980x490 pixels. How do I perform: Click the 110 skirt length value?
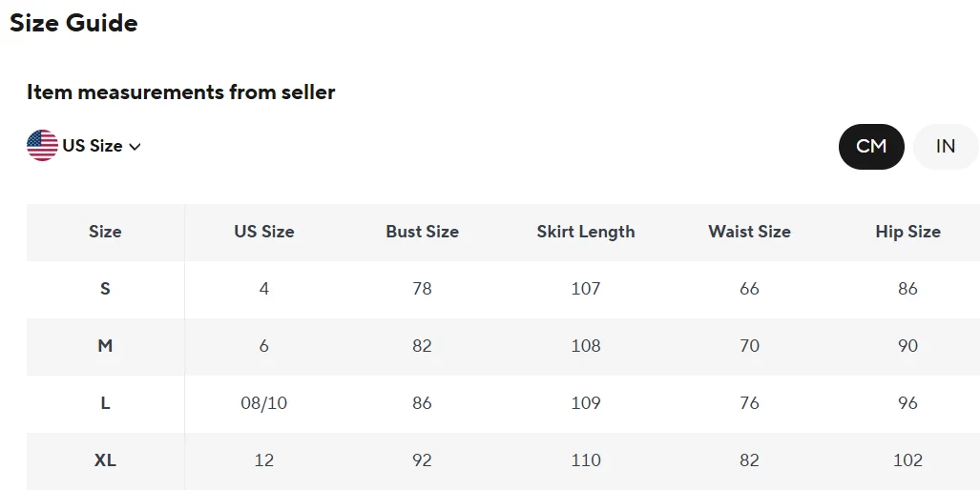point(586,460)
